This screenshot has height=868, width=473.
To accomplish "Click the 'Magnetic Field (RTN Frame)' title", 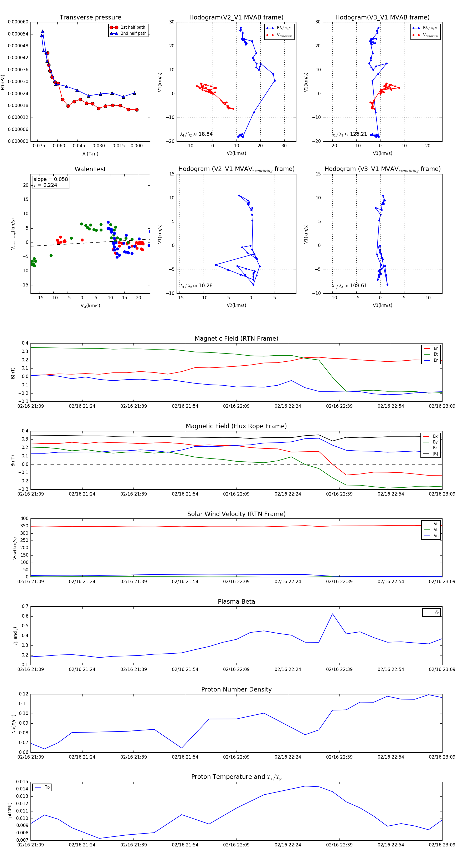I will (236, 339).
